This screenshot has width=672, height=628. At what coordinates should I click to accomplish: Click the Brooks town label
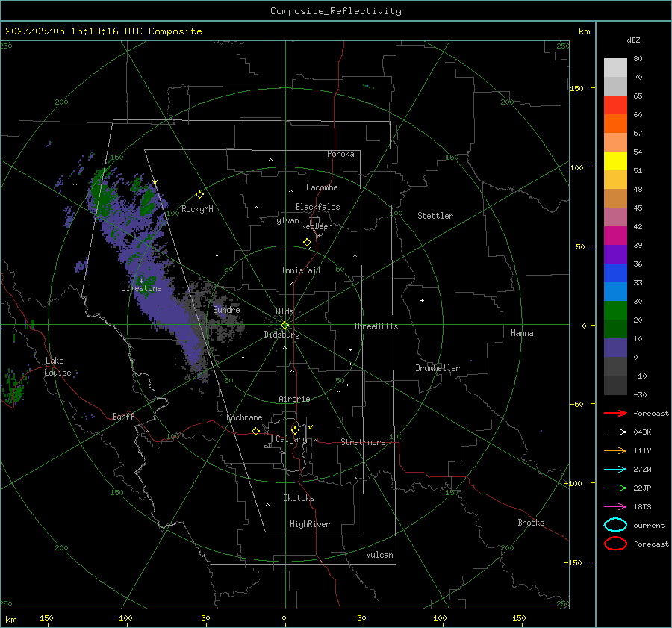(531, 523)
